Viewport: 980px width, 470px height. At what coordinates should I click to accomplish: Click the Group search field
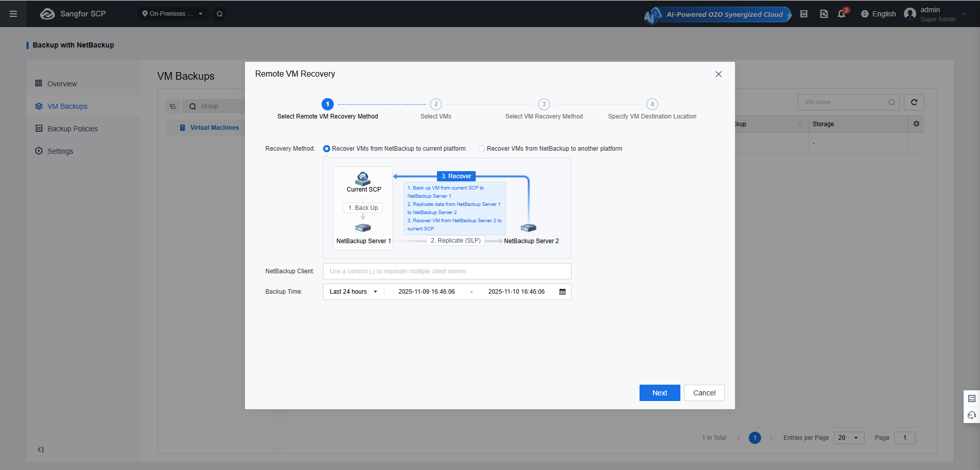[x=214, y=106]
